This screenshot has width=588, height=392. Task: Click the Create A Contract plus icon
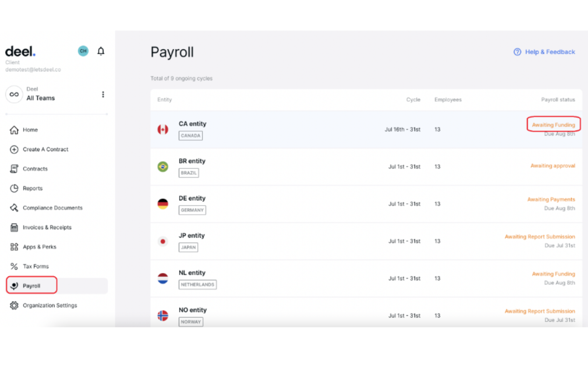(x=14, y=149)
